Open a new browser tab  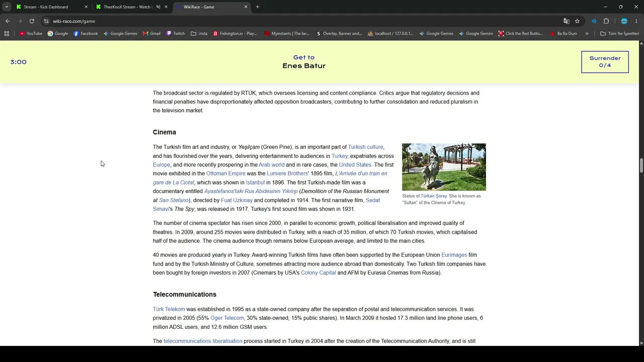(258, 7)
